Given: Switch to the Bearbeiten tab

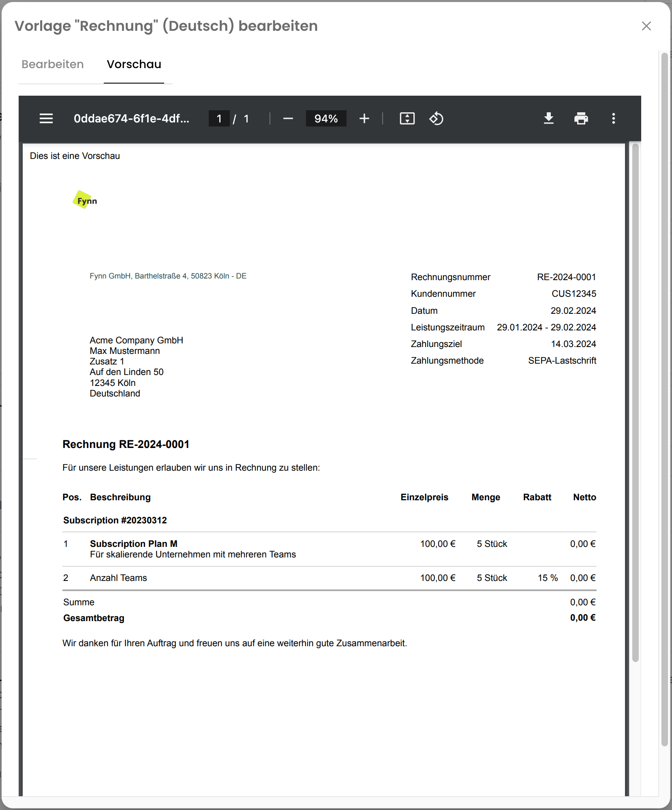Looking at the screenshot, I should click(53, 64).
